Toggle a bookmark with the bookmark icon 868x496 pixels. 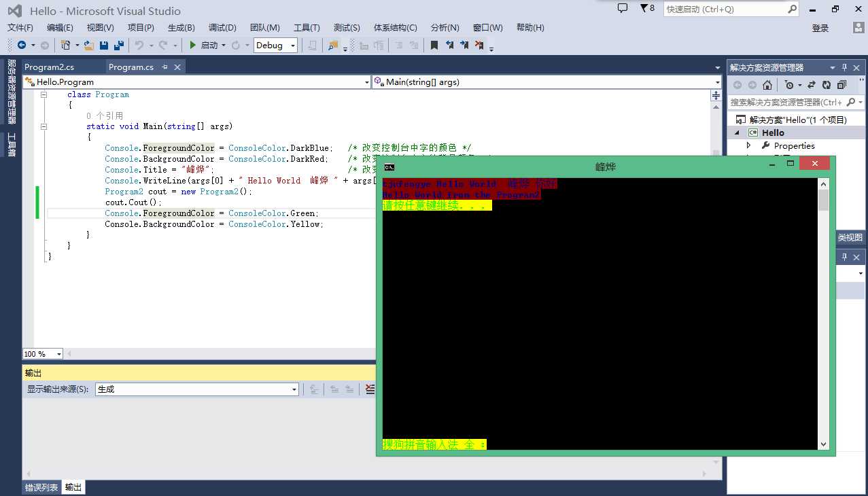pyautogui.click(x=434, y=46)
